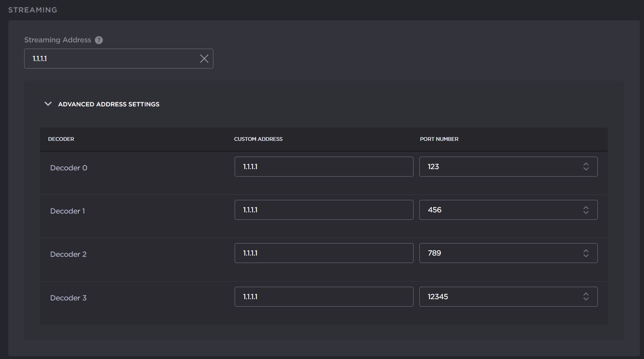Click the Advanced Address Settings label
Image resolution: width=644 pixels, height=359 pixels.
(109, 104)
